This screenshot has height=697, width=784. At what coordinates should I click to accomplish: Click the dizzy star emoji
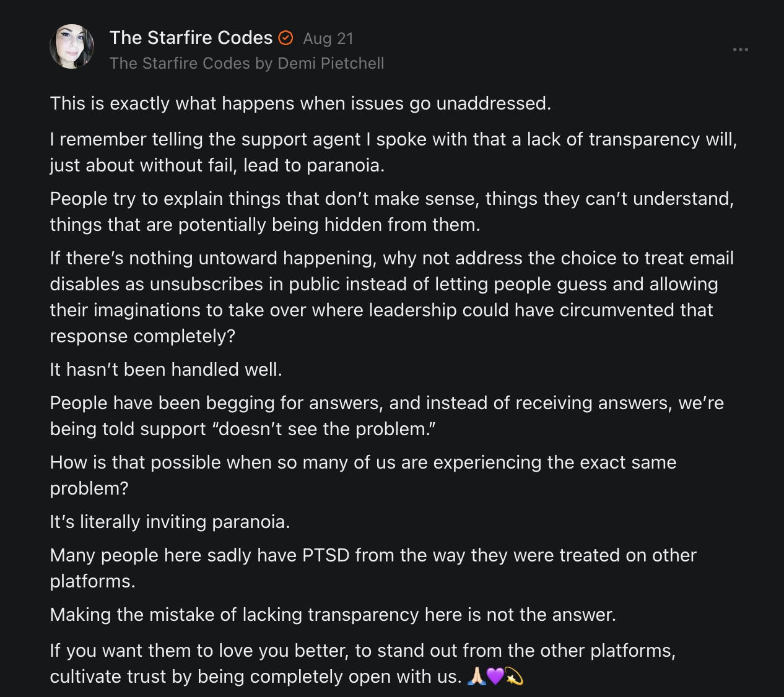[x=515, y=677]
